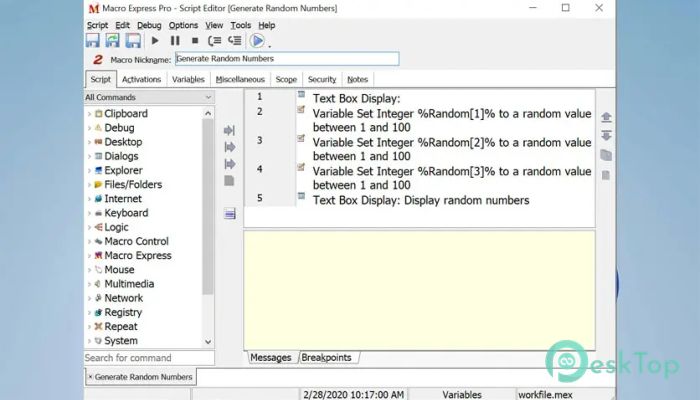Viewport: 700px width, 400px height.
Task: Open the View menu
Action: pyautogui.click(x=214, y=25)
